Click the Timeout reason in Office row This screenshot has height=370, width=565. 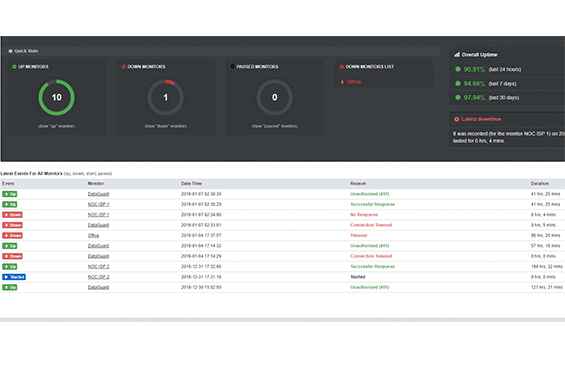click(359, 236)
